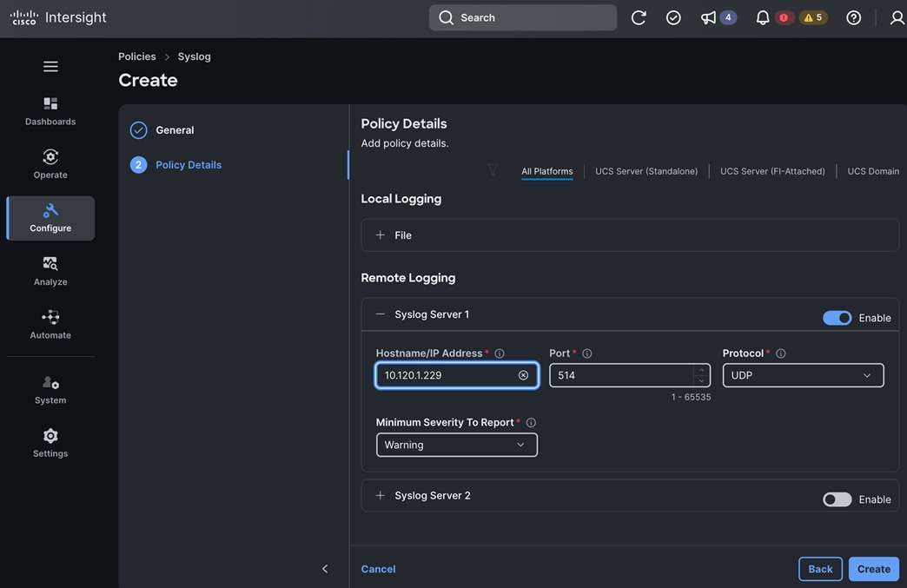The width and height of the screenshot is (907, 588).
Task: Go to the General wizard step
Action: tap(162, 130)
